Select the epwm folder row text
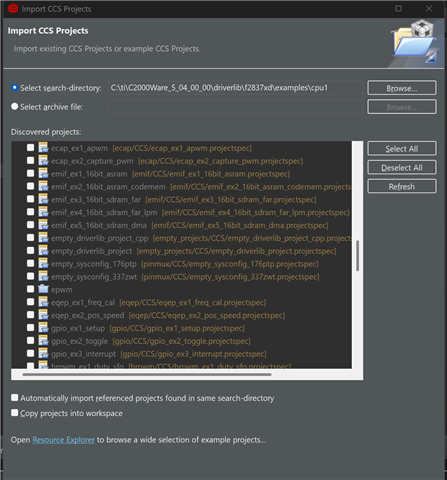447x480 pixels. 62,290
